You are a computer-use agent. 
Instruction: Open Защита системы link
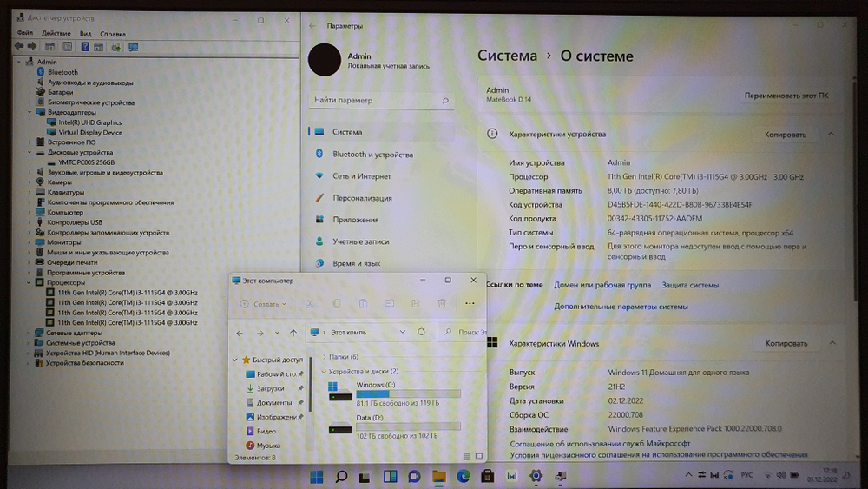pos(690,285)
